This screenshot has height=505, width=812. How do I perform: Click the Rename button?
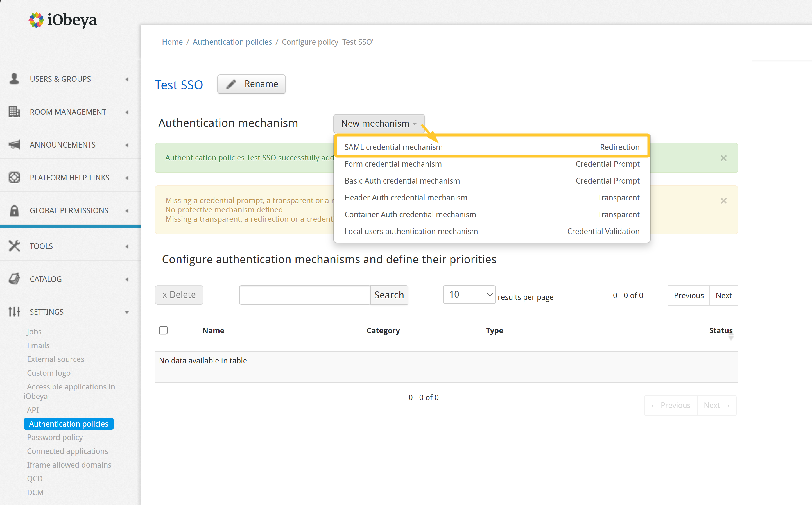[252, 84]
